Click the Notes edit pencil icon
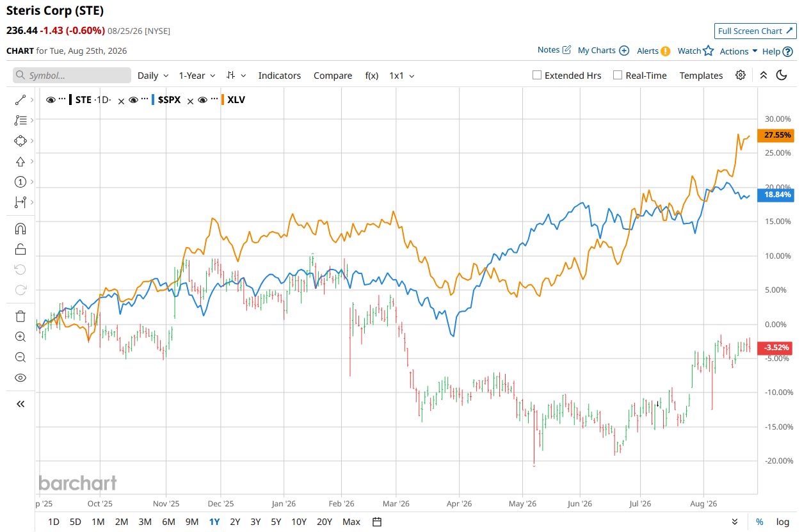 [x=566, y=50]
